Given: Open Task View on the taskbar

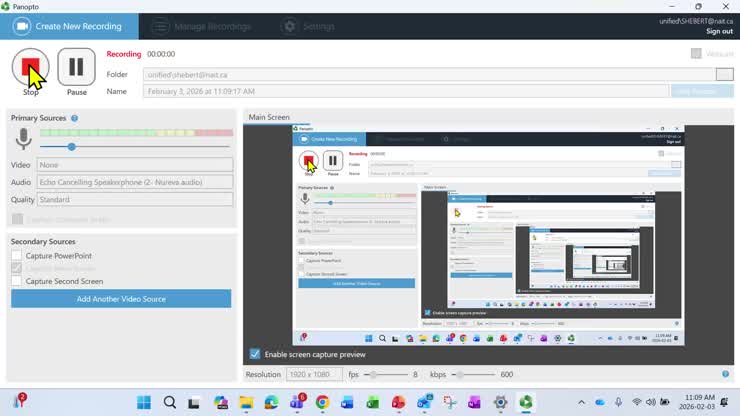Looking at the screenshot, I should pos(194,402).
